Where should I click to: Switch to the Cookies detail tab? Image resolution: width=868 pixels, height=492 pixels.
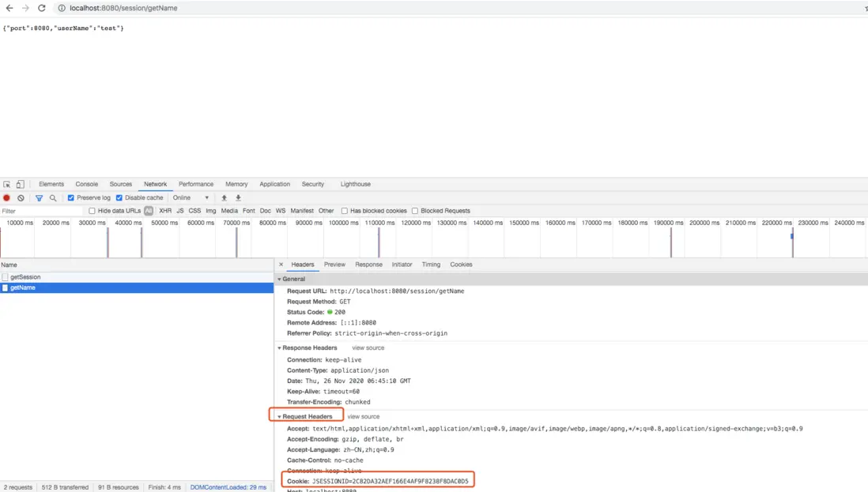[461, 265]
